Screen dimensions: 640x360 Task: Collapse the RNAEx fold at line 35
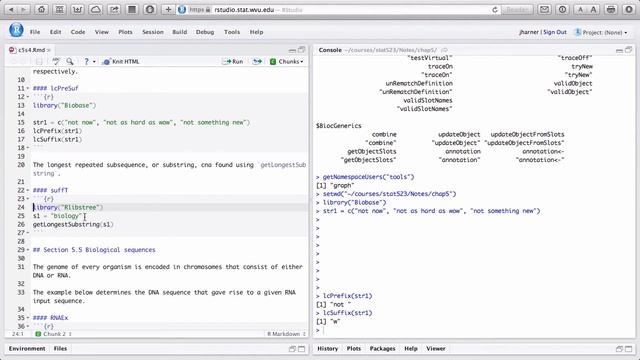click(28, 318)
